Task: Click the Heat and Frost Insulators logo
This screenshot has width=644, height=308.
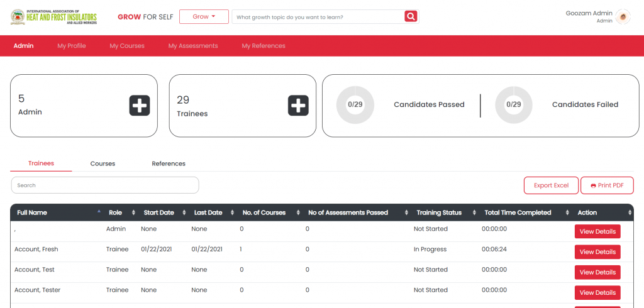Action: [54, 17]
